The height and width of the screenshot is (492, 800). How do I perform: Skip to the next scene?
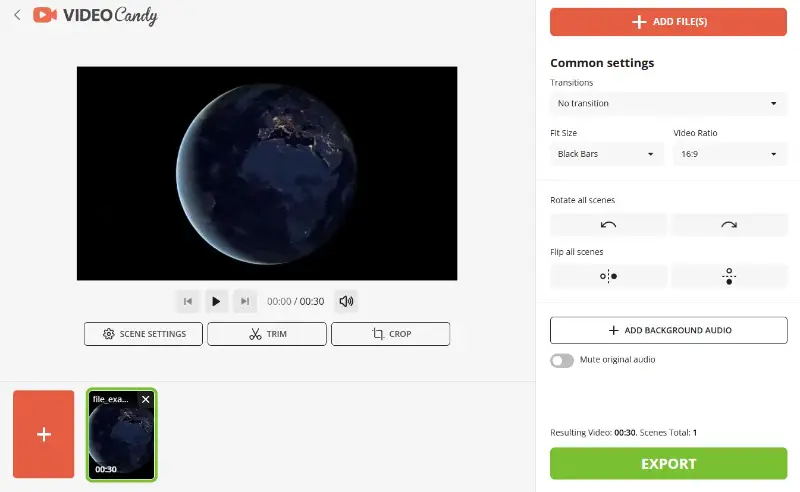(x=245, y=301)
